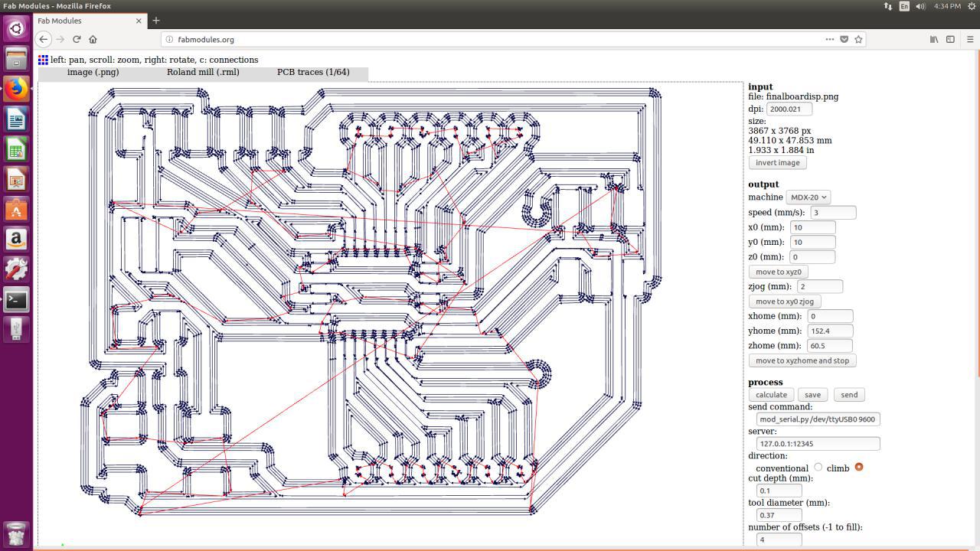Edit the yhome (mm) field

(x=830, y=331)
